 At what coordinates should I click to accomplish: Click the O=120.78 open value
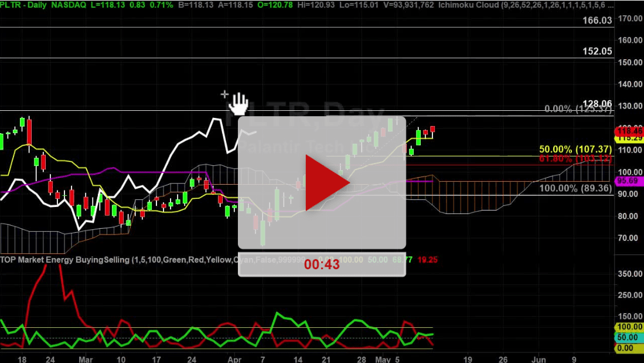[274, 5]
